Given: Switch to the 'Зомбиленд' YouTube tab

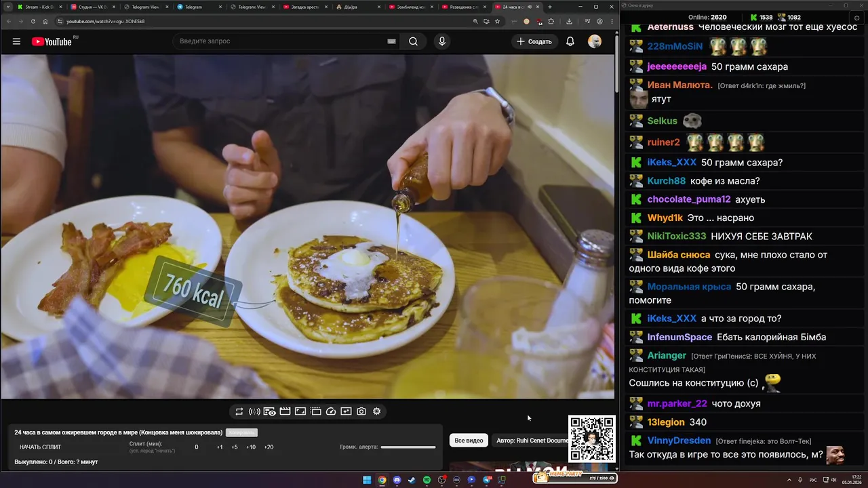Looking at the screenshot, I should pos(411,7).
